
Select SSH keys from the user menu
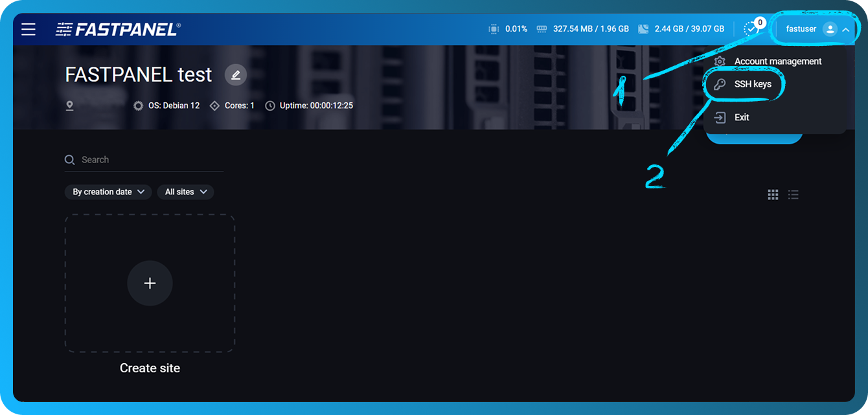tap(752, 84)
